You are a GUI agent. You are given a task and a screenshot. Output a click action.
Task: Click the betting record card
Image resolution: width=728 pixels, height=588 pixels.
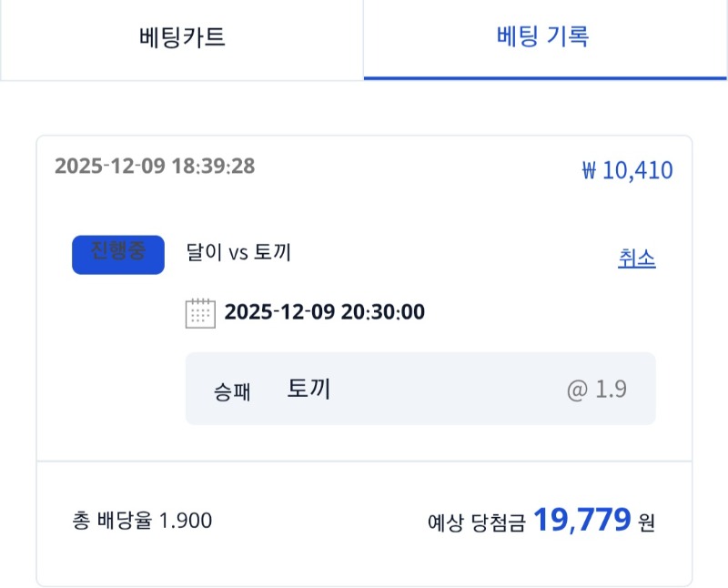click(x=364, y=355)
